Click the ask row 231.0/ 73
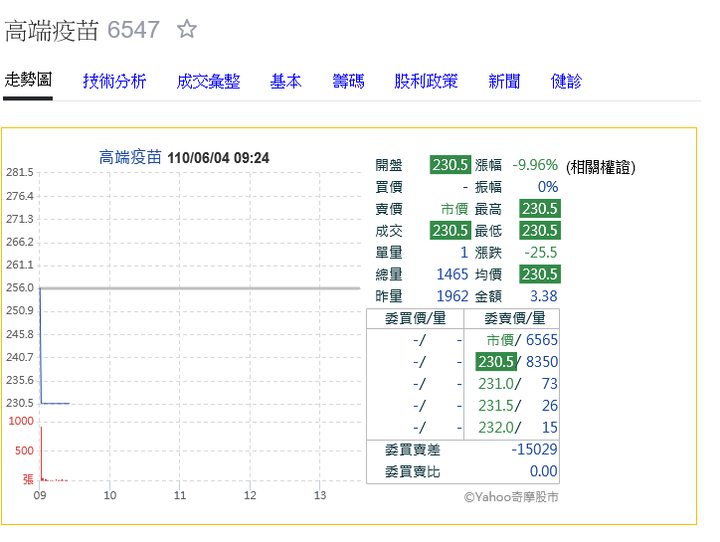 tap(518, 384)
